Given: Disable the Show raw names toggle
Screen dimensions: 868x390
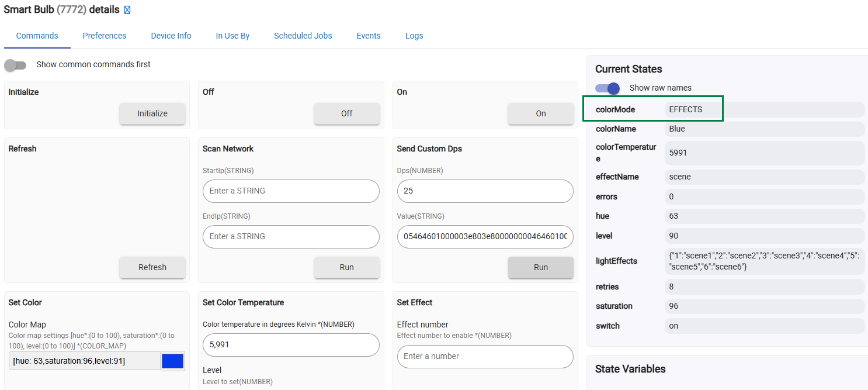Looking at the screenshot, I should coord(607,88).
